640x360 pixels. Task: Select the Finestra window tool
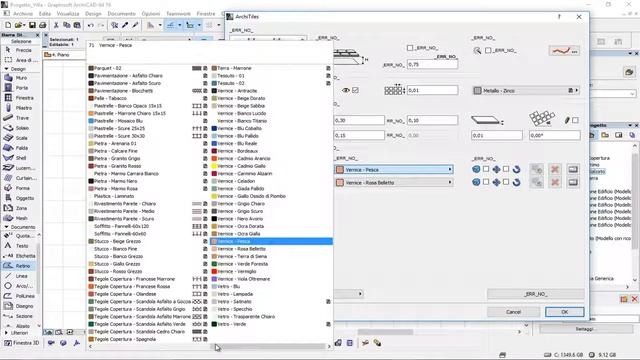pos(20,98)
